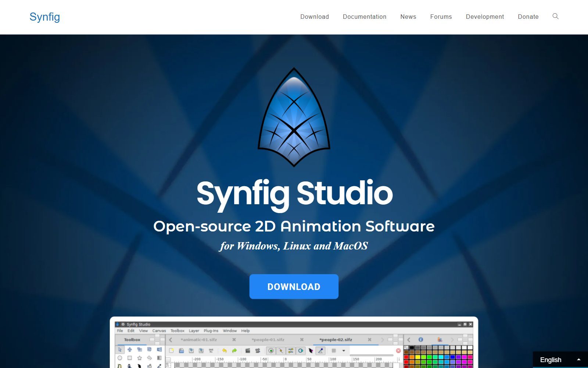Image resolution: width=588 pixels, height=368 pixels.
Task: Click the green Redo arrow icon
Action: [234, 351]
